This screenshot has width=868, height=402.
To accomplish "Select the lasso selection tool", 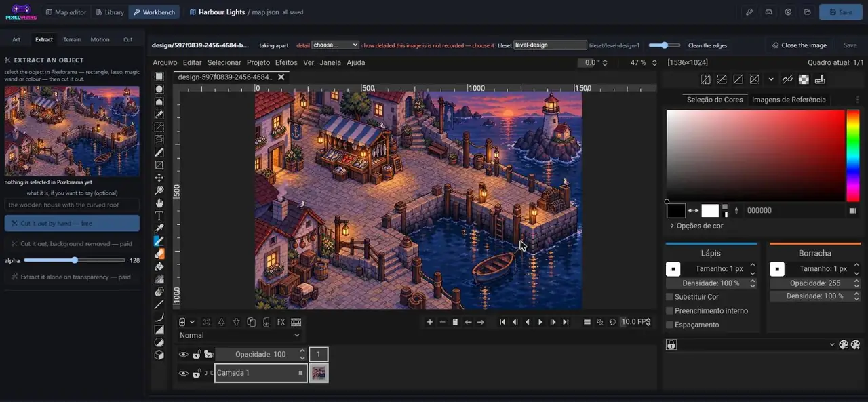I will tap(159, 140).
